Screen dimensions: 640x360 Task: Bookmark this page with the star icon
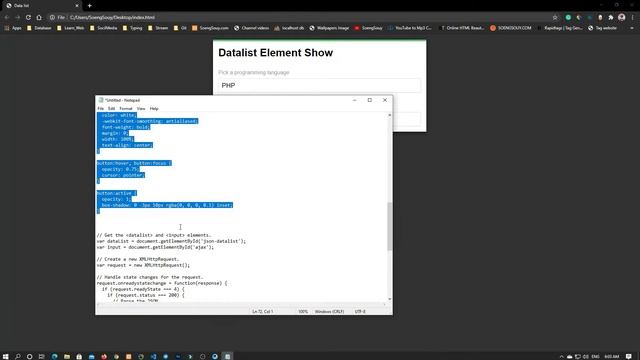555,18
